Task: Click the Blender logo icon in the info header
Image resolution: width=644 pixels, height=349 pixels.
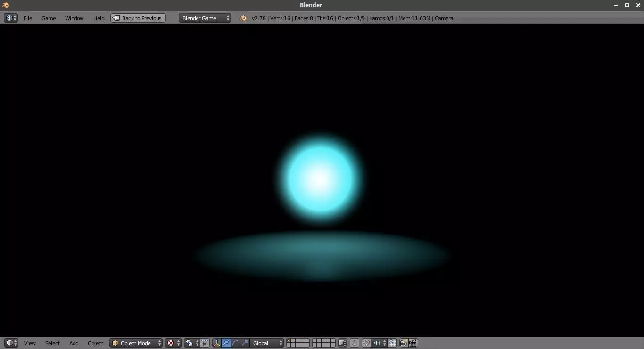Action: [243, 18]
